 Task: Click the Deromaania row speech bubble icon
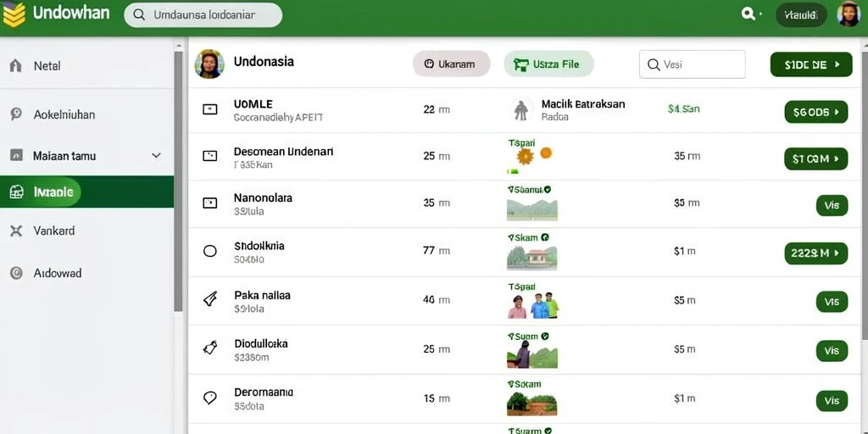pos(210,398)
